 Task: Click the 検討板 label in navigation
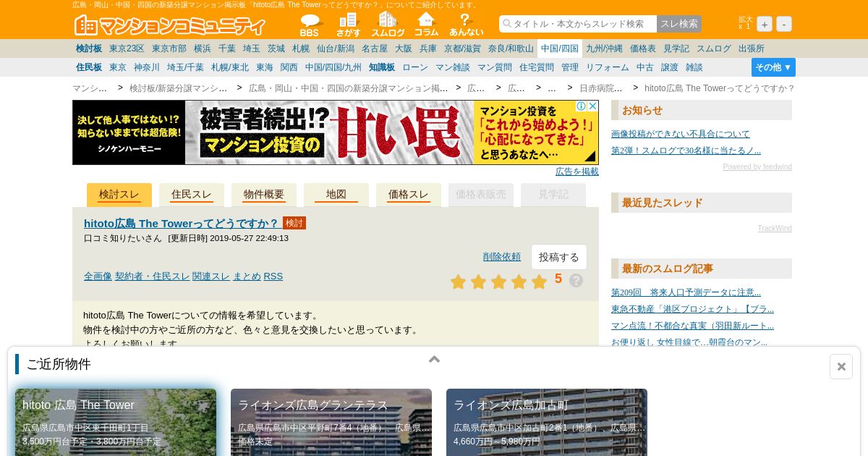tap(89, 48)
